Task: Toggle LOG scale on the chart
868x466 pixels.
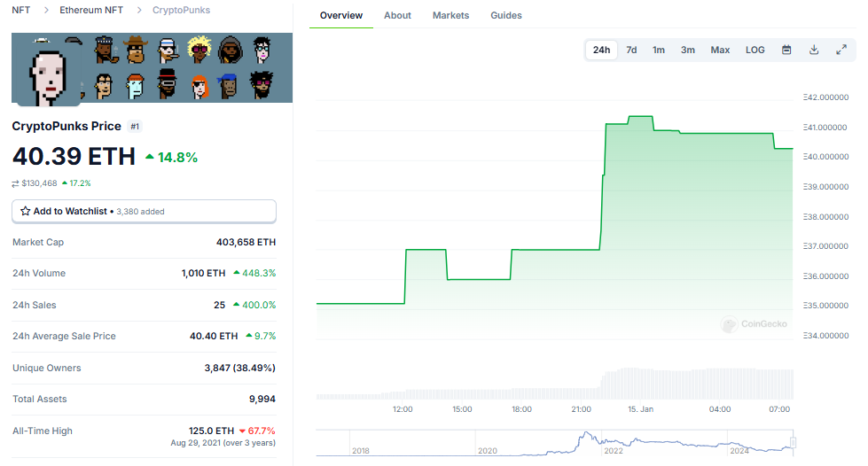Action: (x=755, y=50)
